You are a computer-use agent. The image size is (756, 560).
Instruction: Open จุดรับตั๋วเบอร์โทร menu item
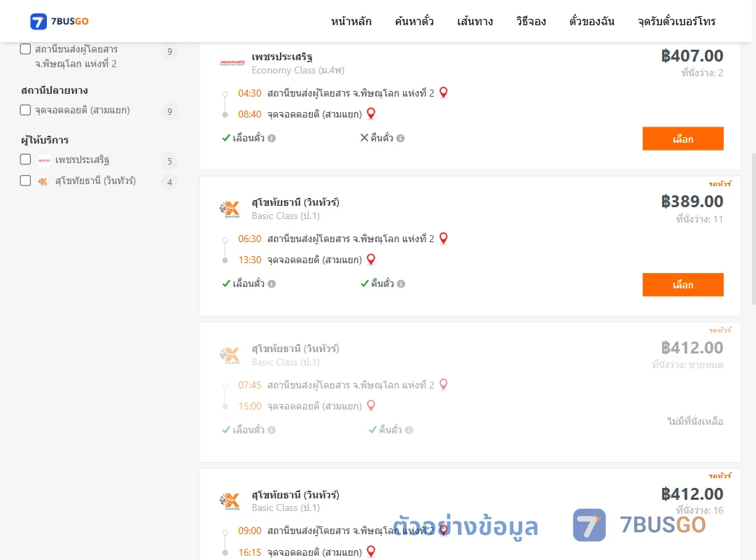[676, 21]
